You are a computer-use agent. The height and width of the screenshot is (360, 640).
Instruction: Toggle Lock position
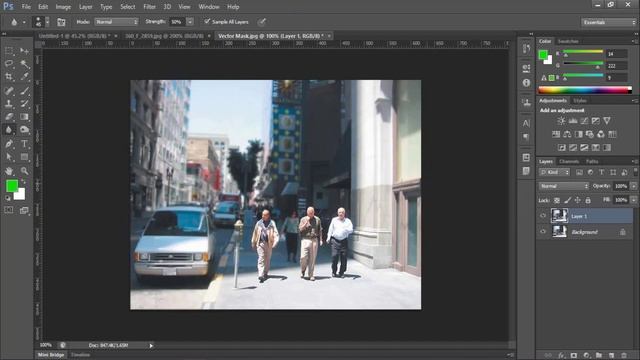coord(578,200)
